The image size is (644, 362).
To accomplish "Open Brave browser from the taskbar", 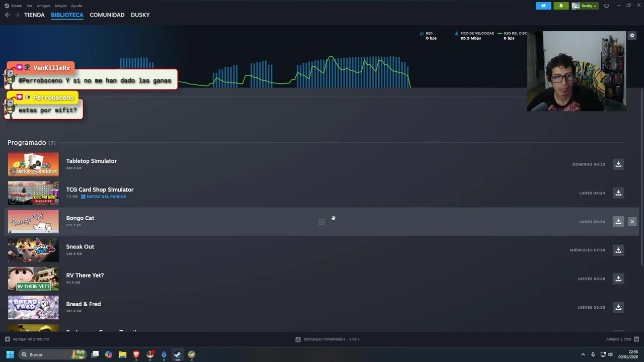I will click(136, 354).
